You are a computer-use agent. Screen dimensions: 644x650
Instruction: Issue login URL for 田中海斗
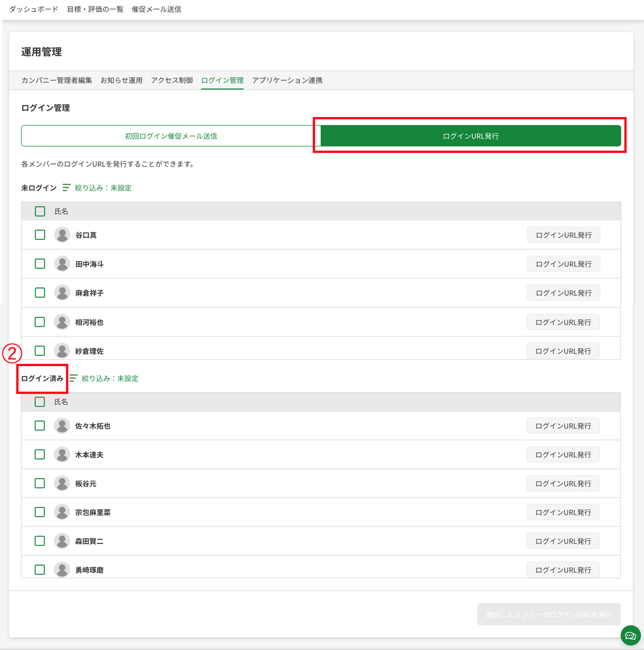[x=563, y=264]
